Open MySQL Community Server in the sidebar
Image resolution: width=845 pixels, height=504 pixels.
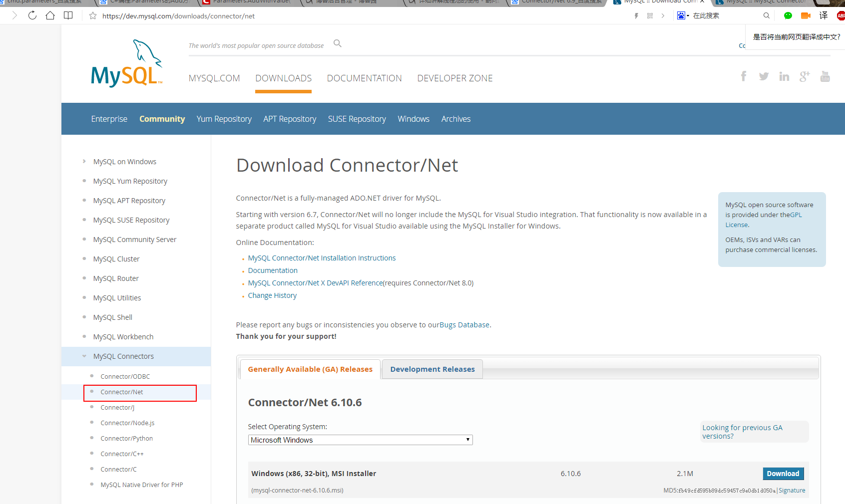[135, 240]
